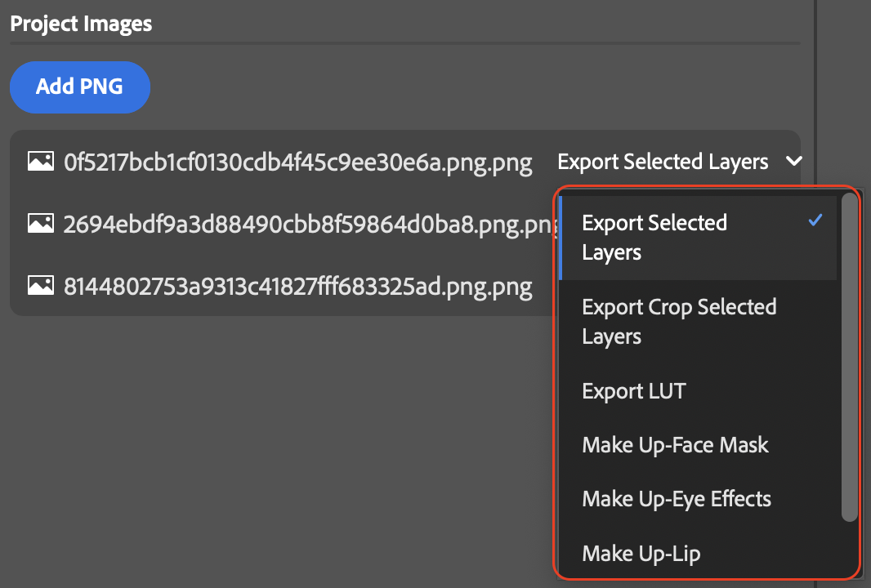Screen dimensions: 871x588
Task: Click the image icon beside 2694ebdf9a3d file
Action: point(41,223)
